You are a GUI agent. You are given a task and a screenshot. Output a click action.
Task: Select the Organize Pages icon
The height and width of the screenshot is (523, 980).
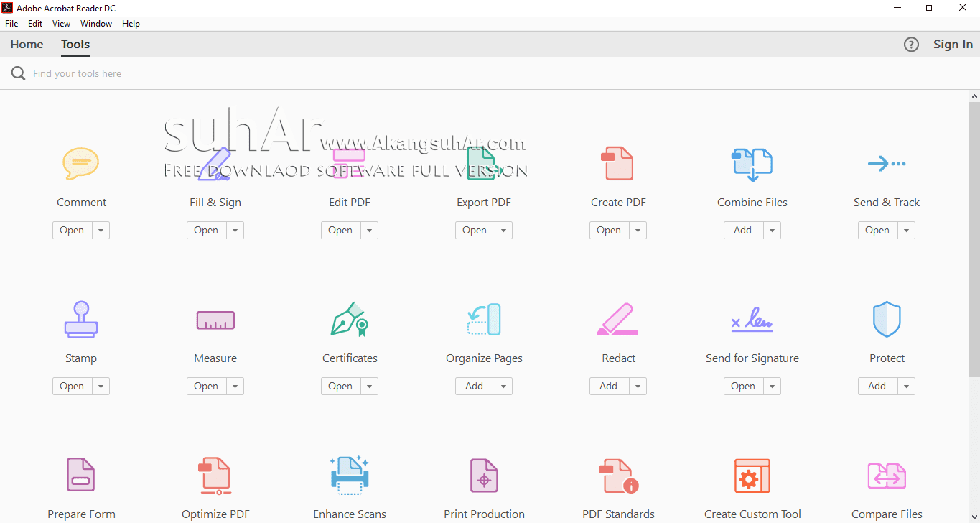pos(484,320)
